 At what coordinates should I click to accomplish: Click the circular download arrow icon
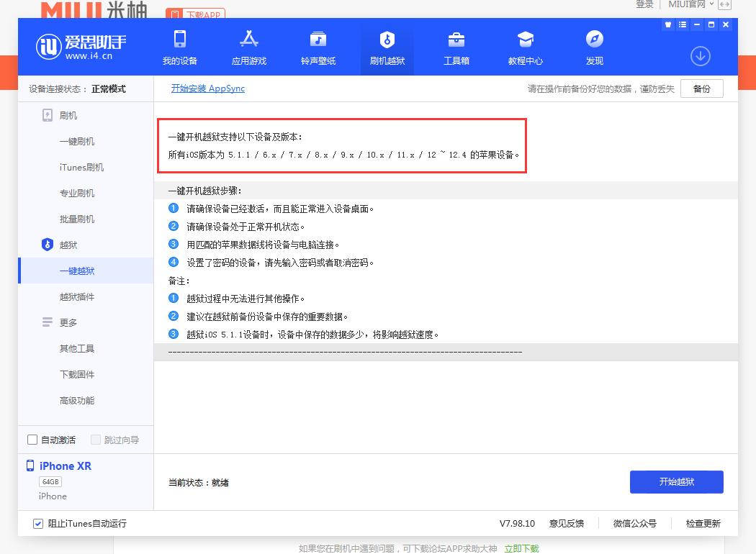pos(700,55)
